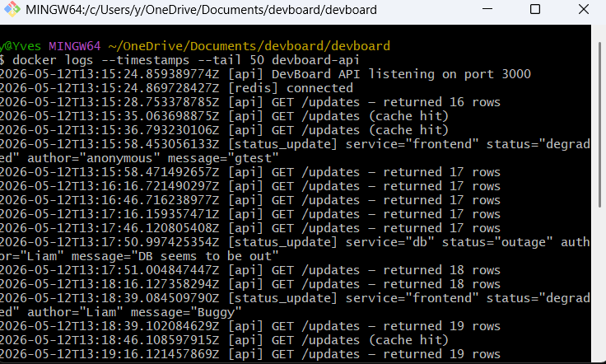Click the vertical scrollbar thumb
The image size is (606, 364).
(x=599, y=125)
